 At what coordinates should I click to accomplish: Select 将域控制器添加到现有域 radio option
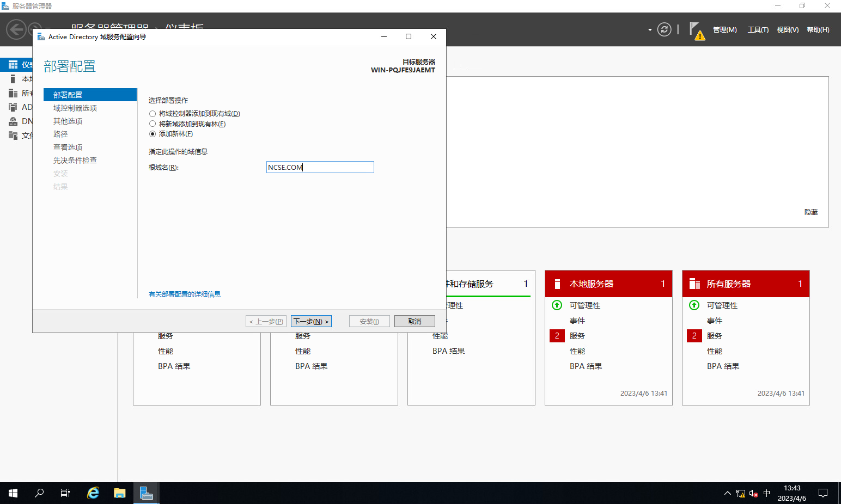153,114
